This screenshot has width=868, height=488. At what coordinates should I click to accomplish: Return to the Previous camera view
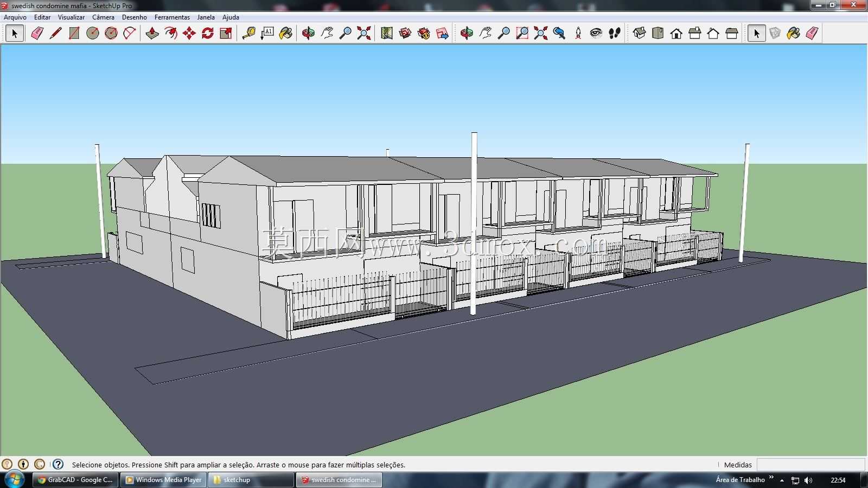[x=559, y=33]
